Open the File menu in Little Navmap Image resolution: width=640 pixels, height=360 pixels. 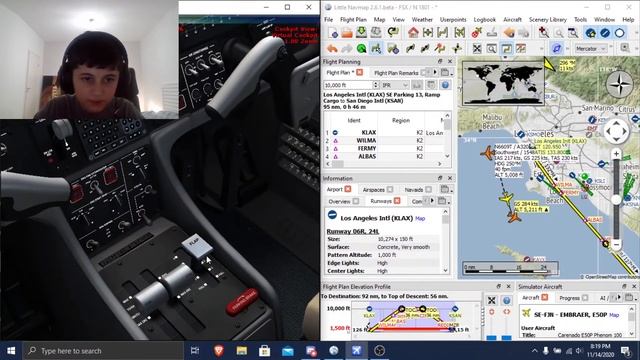(329, 20)
